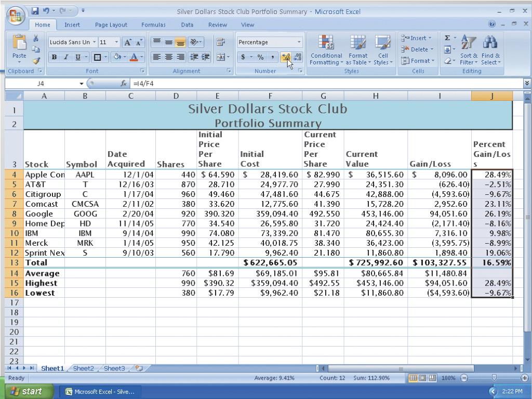Click the horizontal scrollbar thumb
The width and height of the screenshot is (532, 399).
pos(401,368)
